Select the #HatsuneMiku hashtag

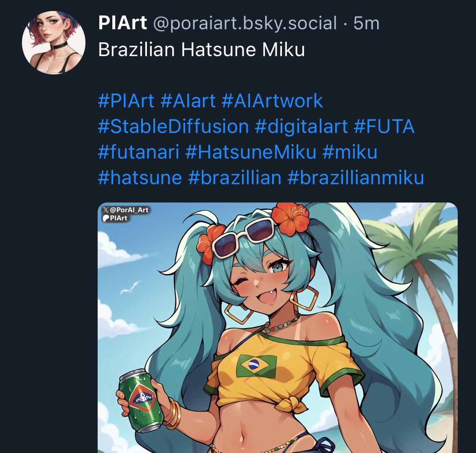pyautogui.click(x=251, y=152)
